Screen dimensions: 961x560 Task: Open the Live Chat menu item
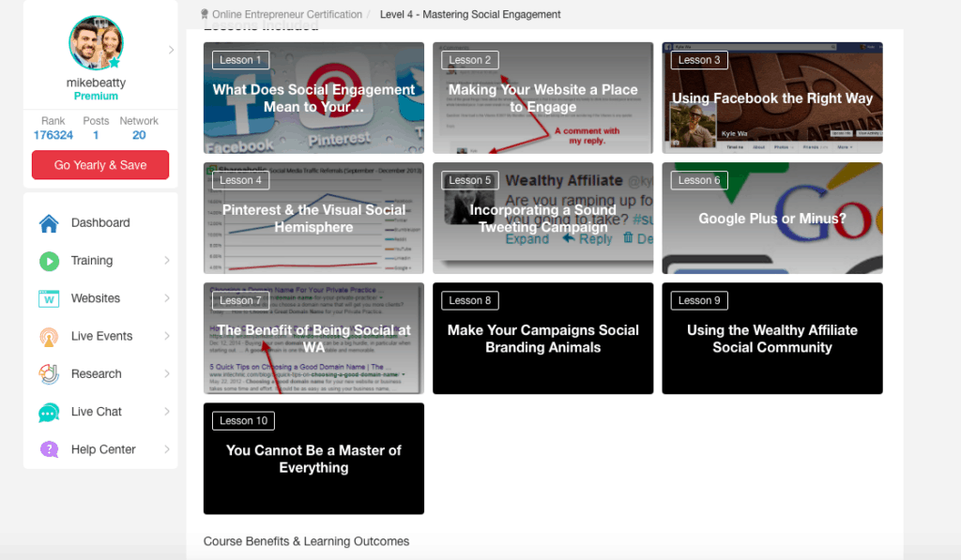point(100,412)
